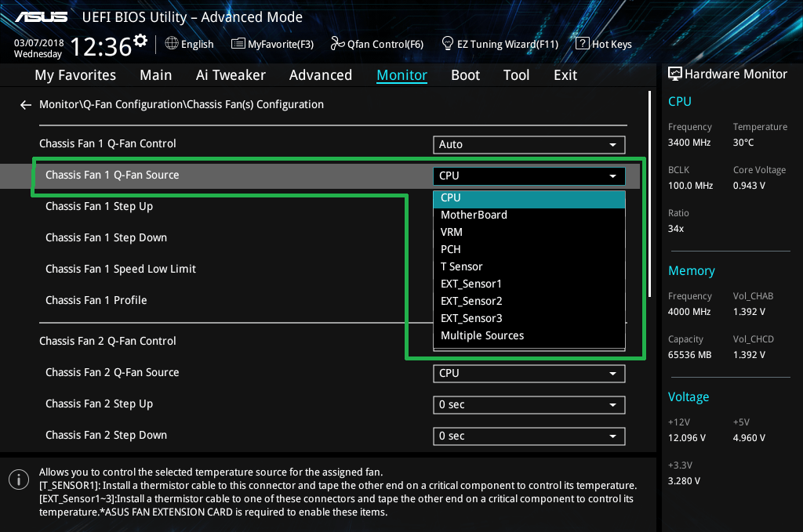Choose CPU option in source list
This screenshot has height=532, width=803.
(529, 199)
